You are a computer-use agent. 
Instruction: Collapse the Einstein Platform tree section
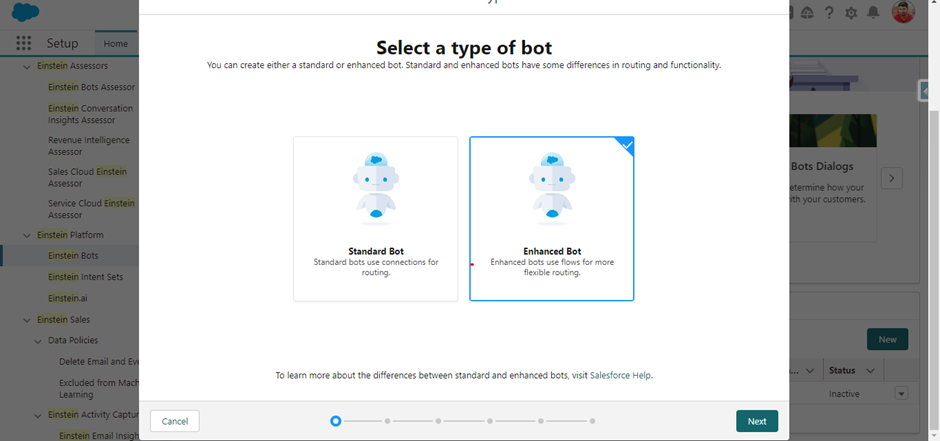(27, 235)
